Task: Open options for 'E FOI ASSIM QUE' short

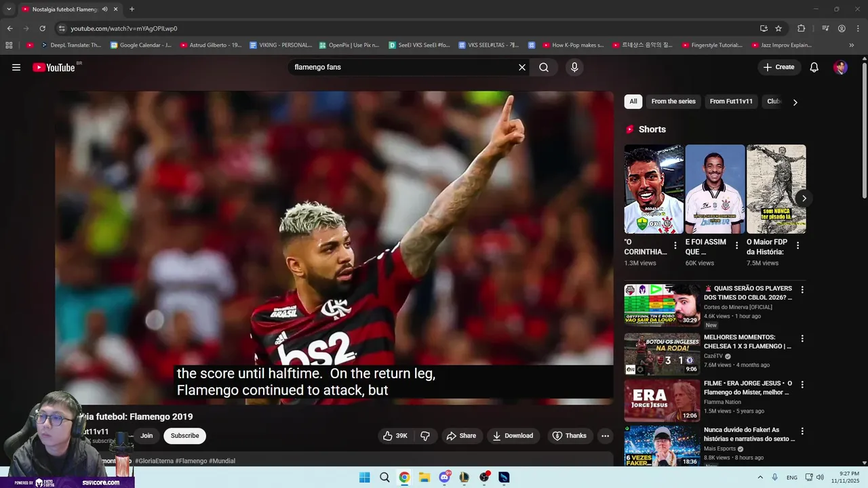Action: pos(736,245)
